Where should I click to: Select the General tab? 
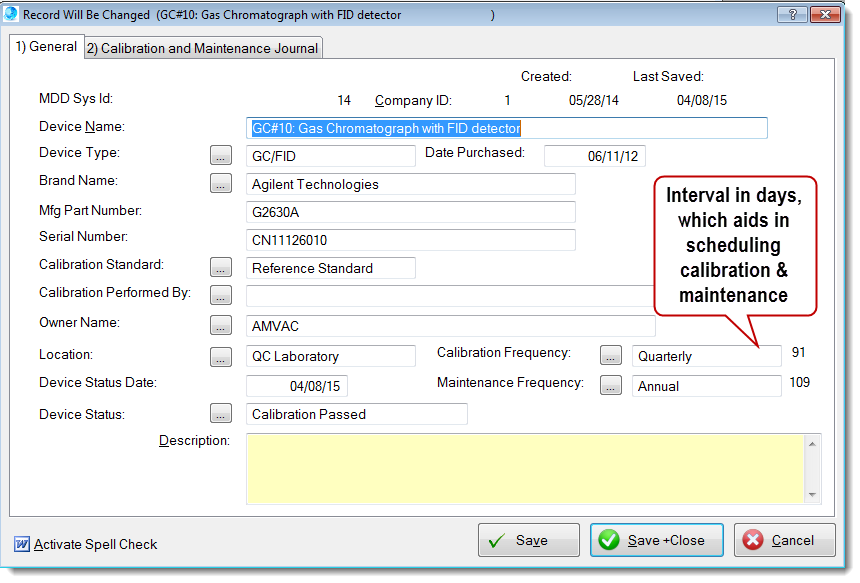[46, 47]
